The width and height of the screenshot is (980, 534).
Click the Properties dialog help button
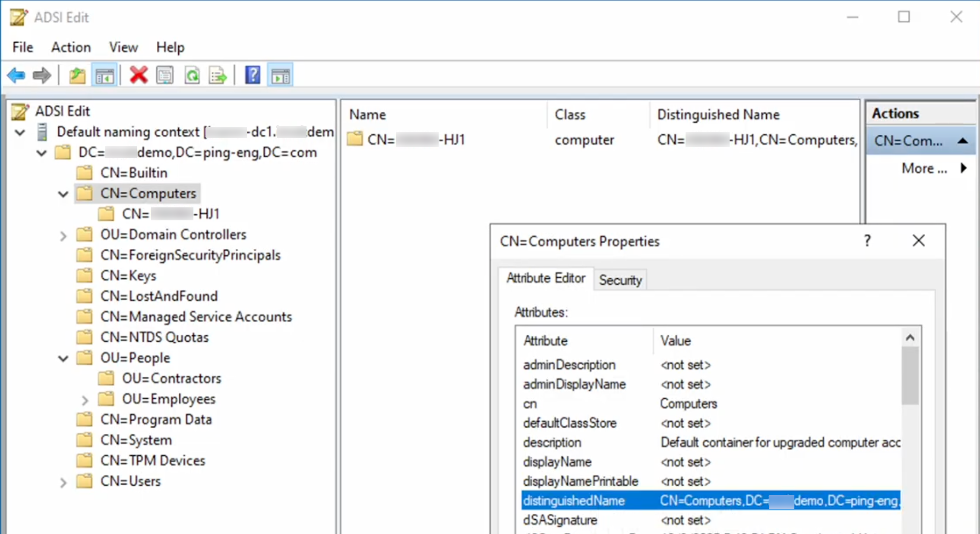(x=867, y=241)
